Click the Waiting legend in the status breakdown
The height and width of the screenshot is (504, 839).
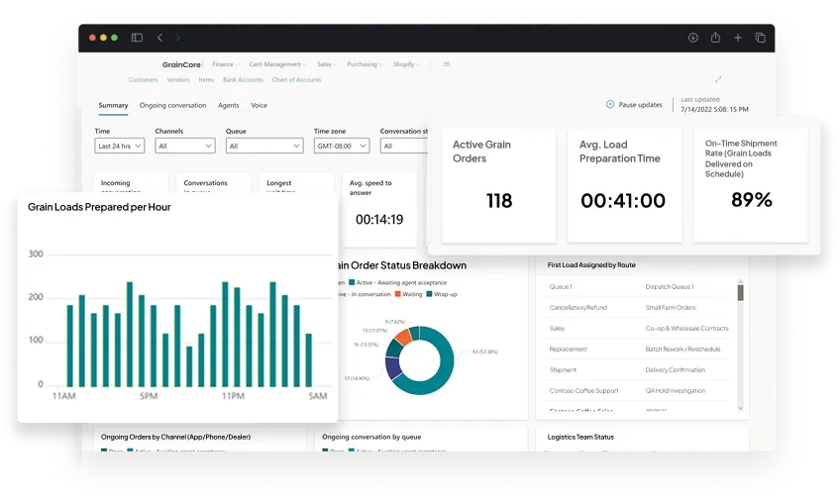pyautogui.click(x=409, y=293)
